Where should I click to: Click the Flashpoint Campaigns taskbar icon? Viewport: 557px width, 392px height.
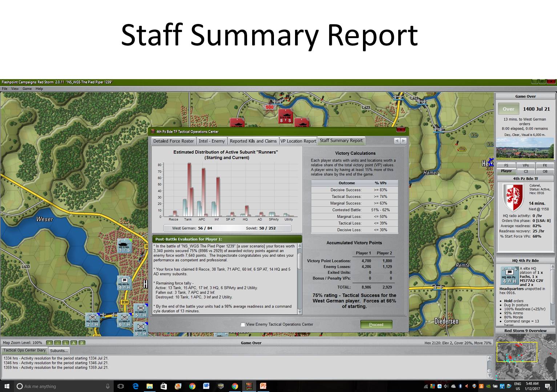pyautogui.click(x=249, y=386)
